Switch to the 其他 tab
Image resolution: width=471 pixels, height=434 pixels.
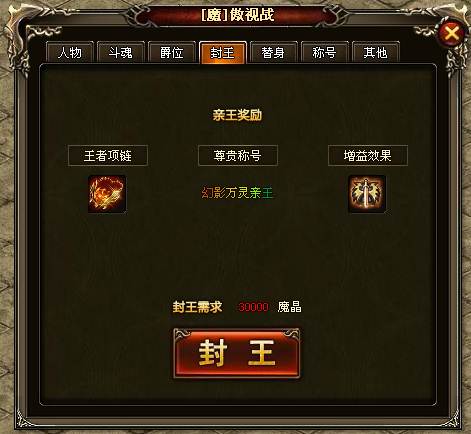pos(375,52)
